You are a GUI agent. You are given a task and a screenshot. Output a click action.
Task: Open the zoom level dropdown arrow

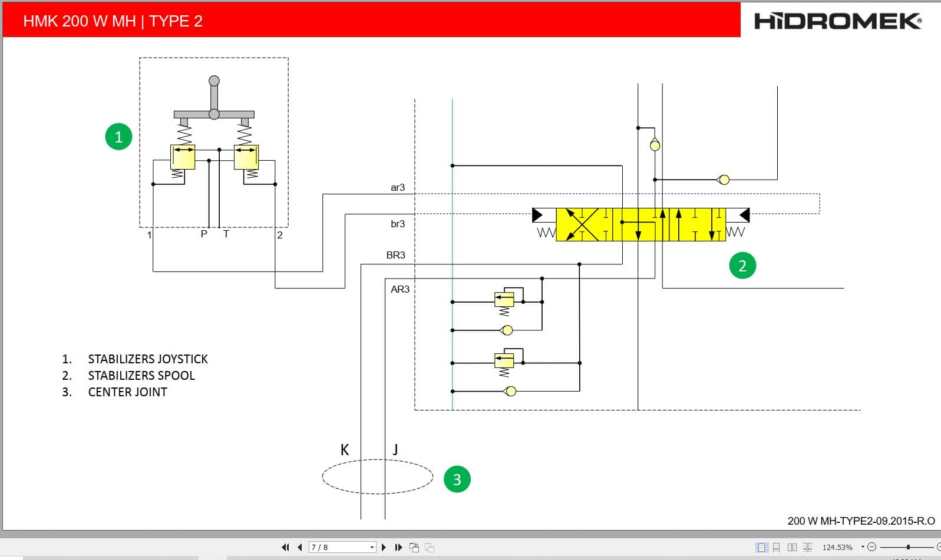click(x=863, y=547)
